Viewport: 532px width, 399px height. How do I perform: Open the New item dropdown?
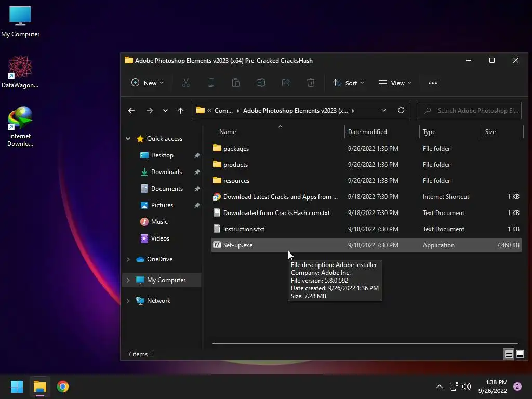(x=147, y=83)
